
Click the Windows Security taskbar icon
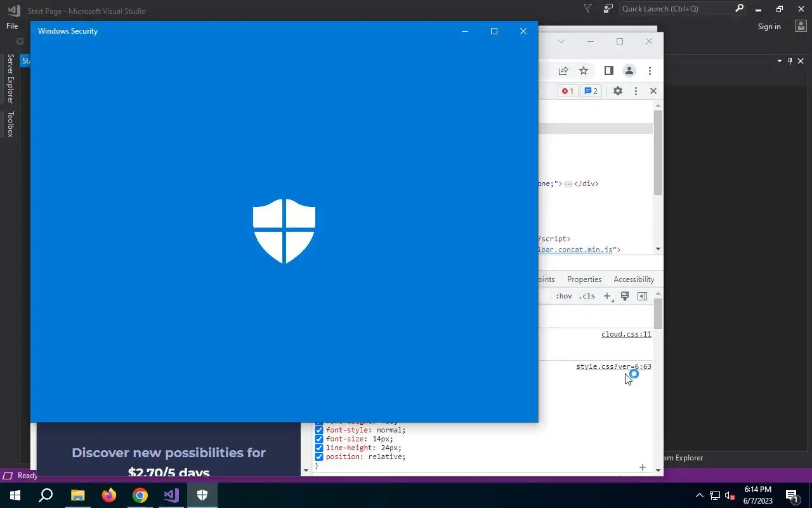202,495
